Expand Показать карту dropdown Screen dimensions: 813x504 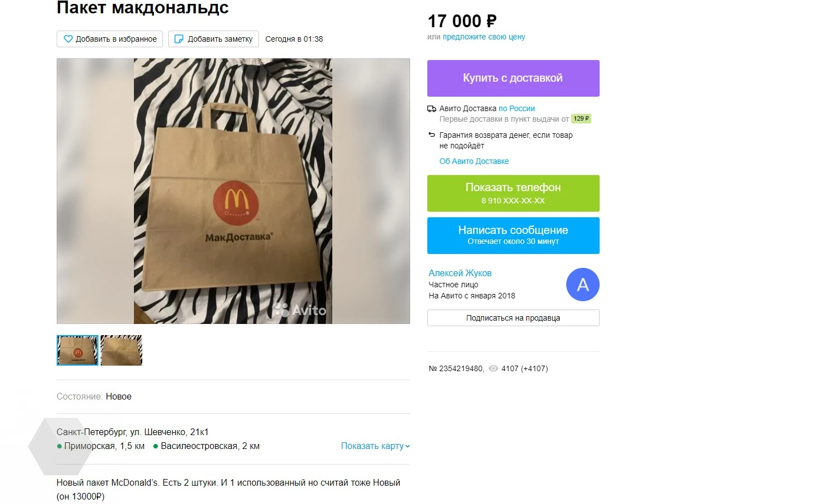375,446
